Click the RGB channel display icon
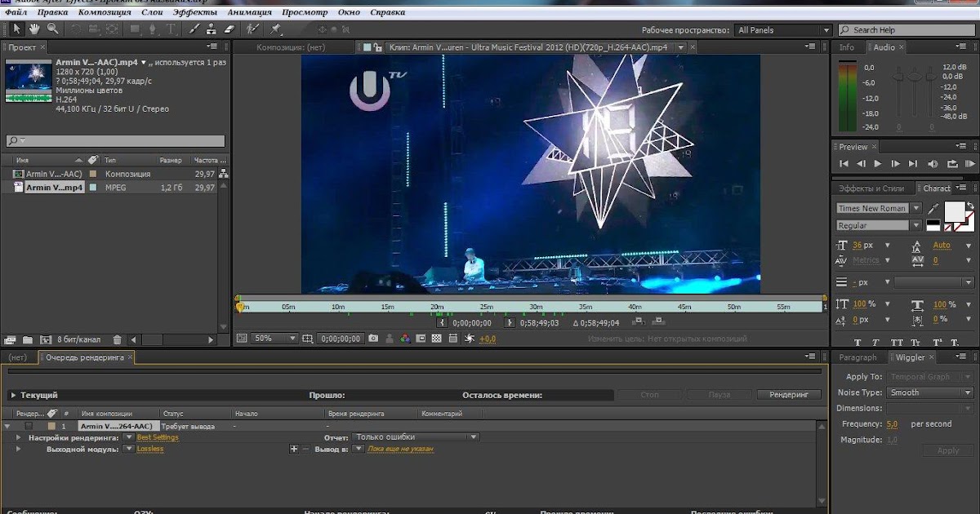 [x=406, y=338]
